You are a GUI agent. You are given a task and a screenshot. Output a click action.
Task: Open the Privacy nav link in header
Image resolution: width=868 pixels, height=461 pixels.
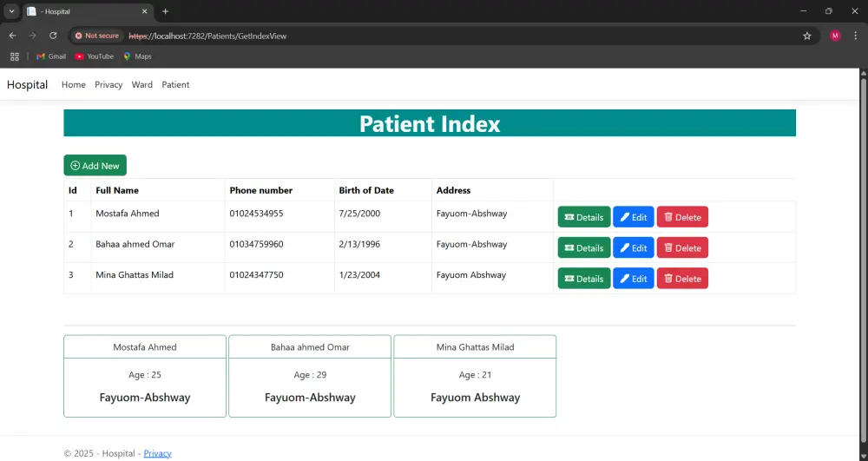click(x=108, y=85)
